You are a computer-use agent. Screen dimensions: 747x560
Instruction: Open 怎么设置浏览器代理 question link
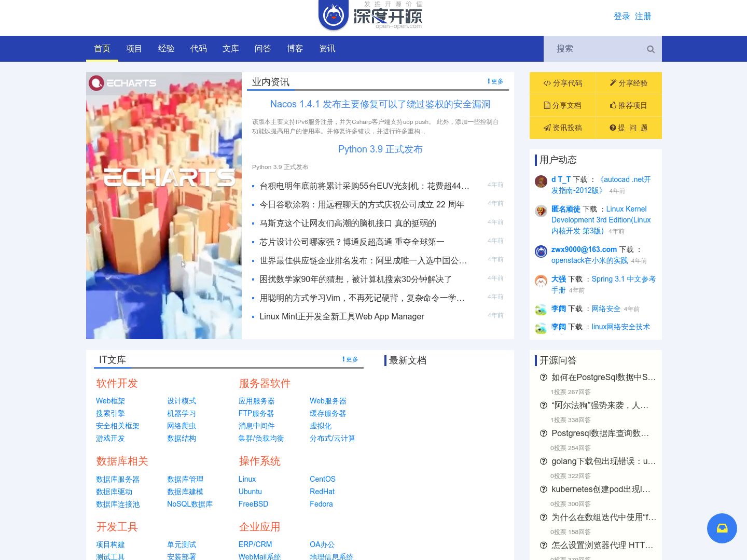[602, 545]
